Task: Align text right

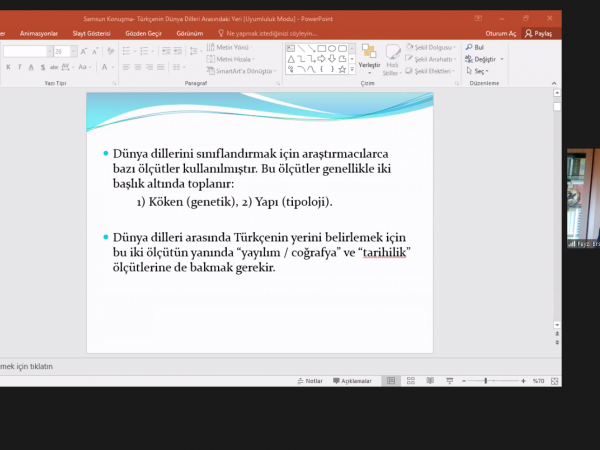Action: 149,67
